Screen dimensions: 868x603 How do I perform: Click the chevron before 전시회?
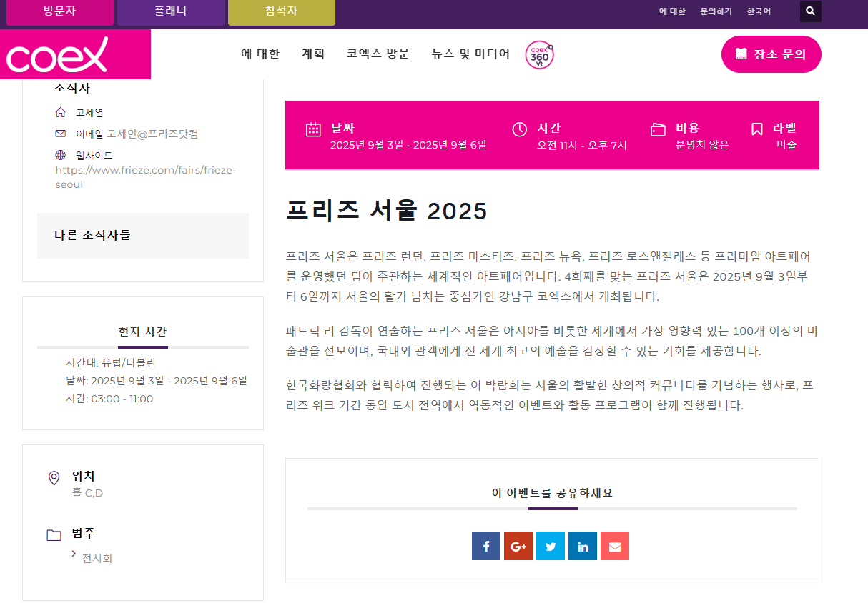[74, 553]
